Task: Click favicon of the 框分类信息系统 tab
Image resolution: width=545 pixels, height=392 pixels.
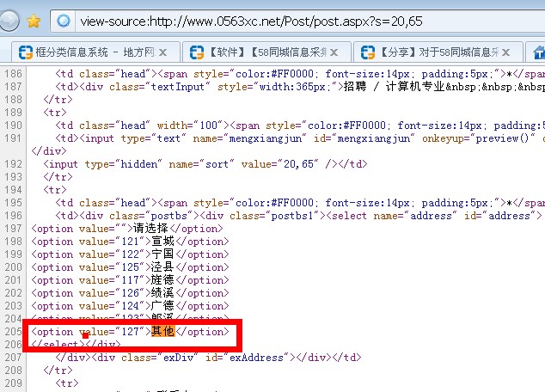Action: 16,52
